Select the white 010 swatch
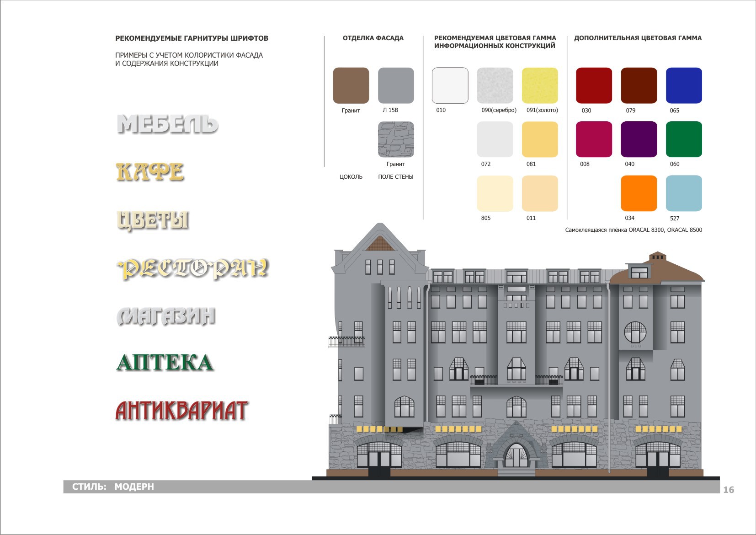This screenshot has width=756, height=535. (x=450, y=86)
